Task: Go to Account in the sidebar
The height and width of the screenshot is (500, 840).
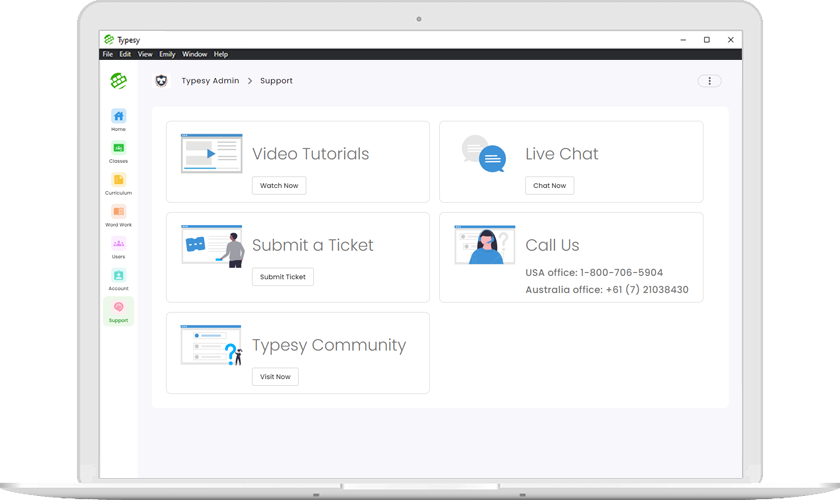Action: (x=118, y=275)
